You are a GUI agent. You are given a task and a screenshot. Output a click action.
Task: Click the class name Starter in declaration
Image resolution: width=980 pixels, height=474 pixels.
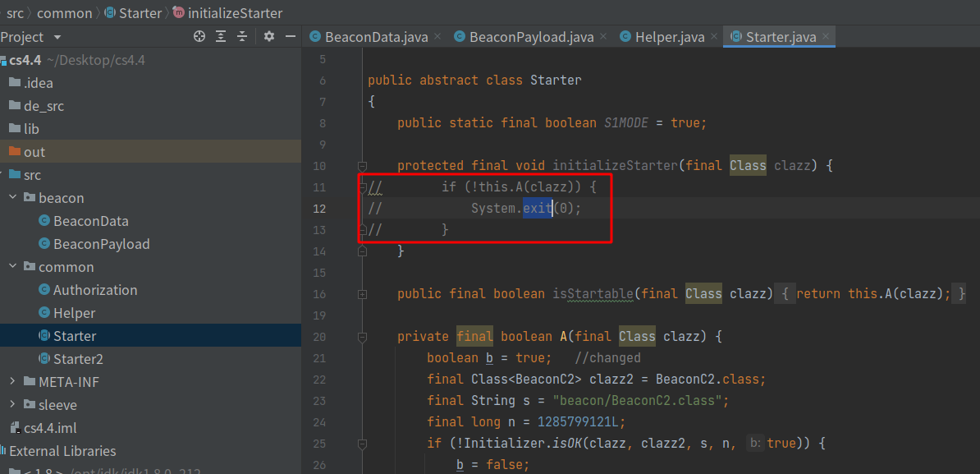[556, 81]
